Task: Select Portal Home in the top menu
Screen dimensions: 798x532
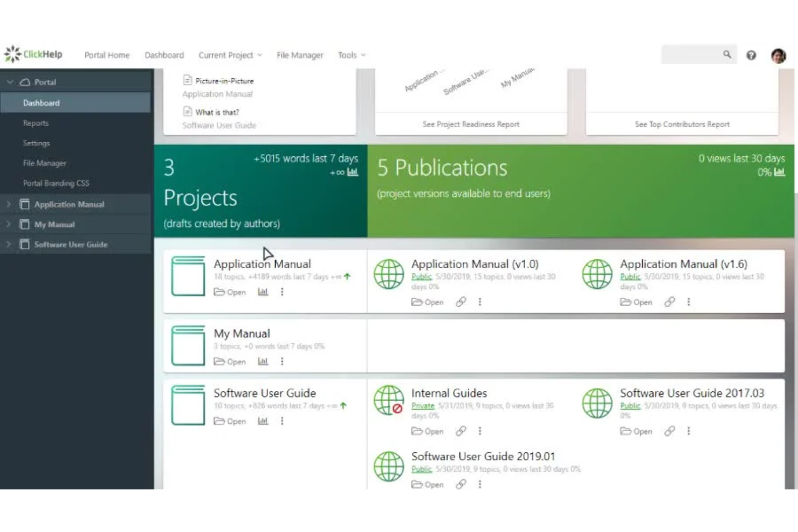Action: pos(107,55)
